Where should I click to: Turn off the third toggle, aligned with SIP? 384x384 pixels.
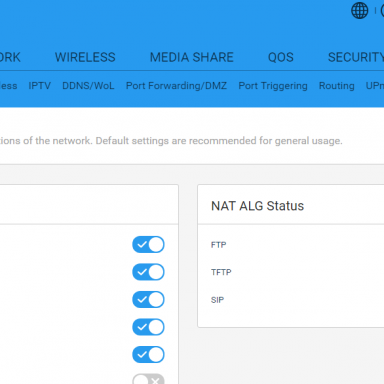[x=148, y=300]
